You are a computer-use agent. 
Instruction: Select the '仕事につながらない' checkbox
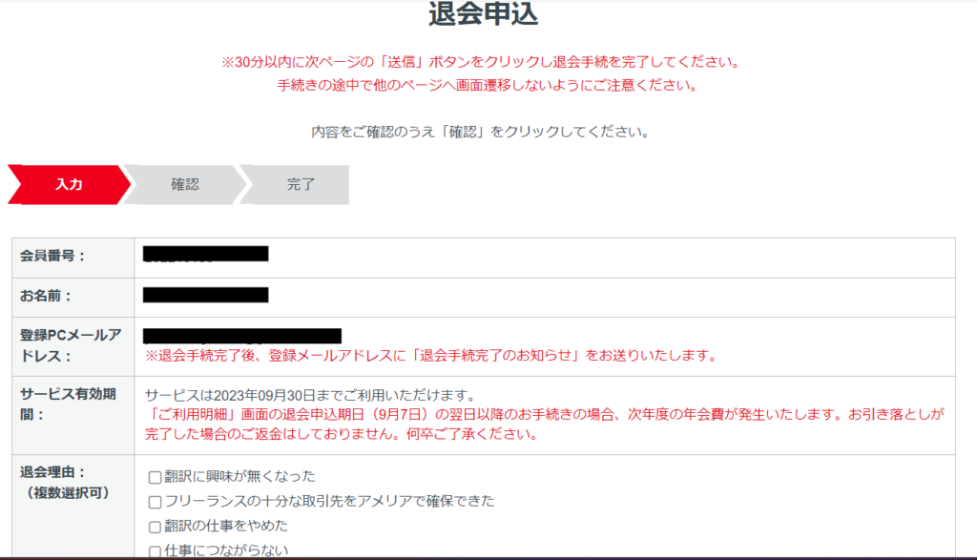click(155, 550)
